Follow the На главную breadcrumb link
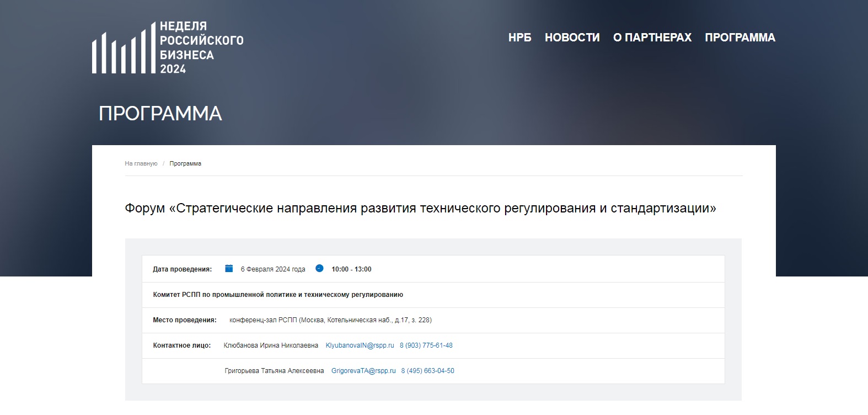The height and width of the screenshot is (415, 868). coord(141,163)
